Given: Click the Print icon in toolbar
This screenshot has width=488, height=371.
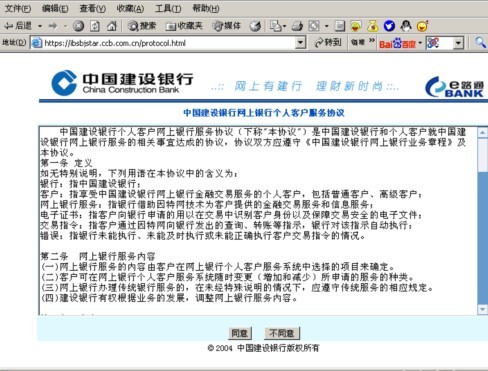Looking at the screenshot, I should click(297, 26).
